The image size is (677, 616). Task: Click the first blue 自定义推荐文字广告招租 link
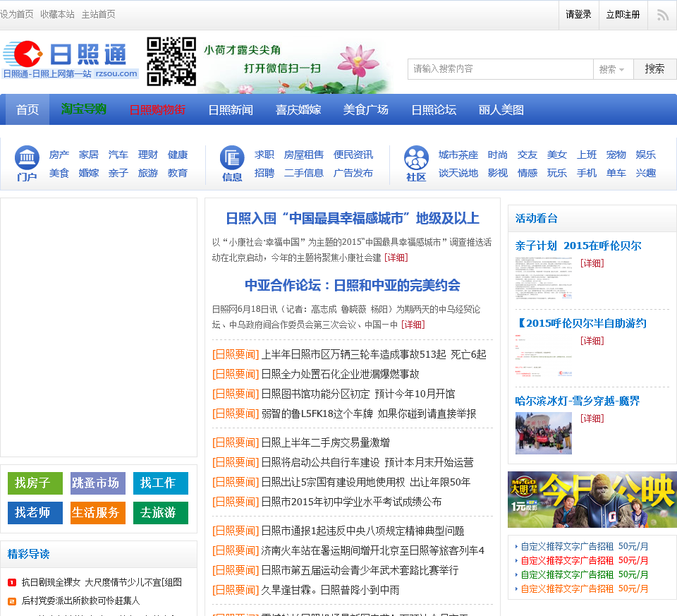585,546
